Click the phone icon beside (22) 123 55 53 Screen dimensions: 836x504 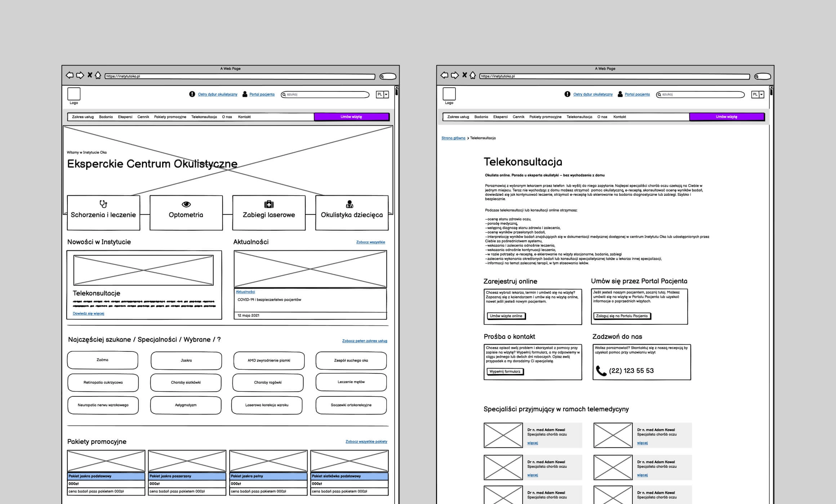tap(601, 371)
